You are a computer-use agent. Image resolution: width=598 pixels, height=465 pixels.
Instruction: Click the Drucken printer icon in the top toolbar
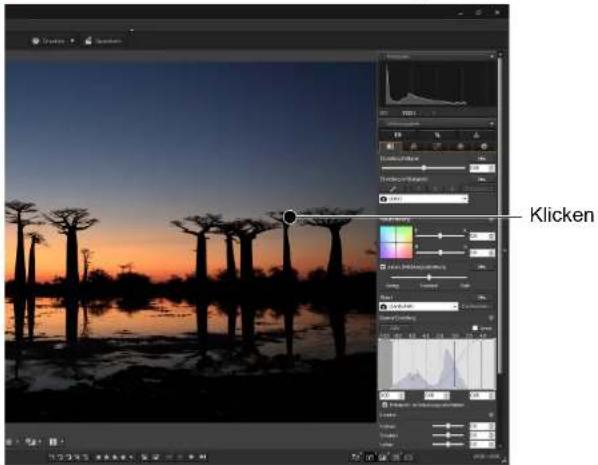point(35,41)
